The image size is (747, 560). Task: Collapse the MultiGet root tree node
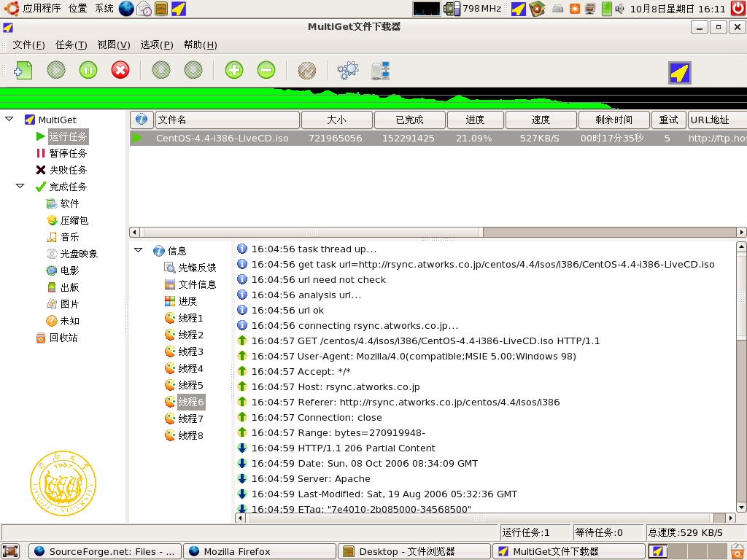tap(9, 119)
